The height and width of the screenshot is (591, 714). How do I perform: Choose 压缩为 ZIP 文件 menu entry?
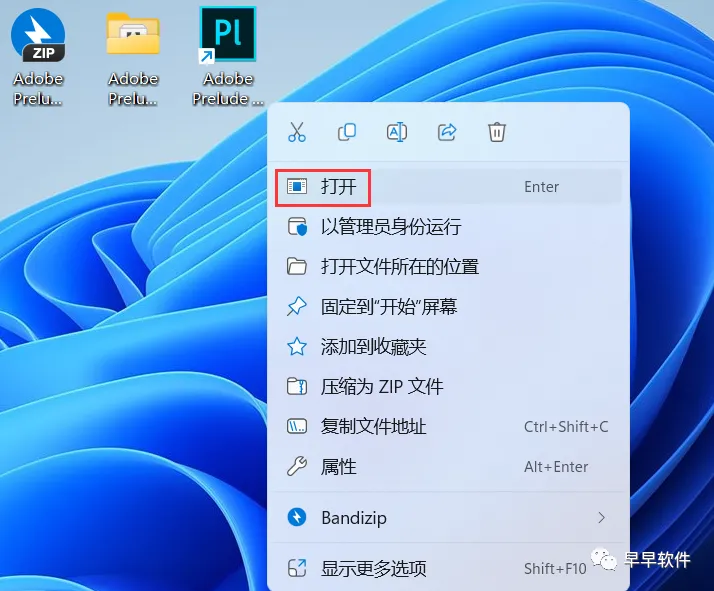point(449,387)
